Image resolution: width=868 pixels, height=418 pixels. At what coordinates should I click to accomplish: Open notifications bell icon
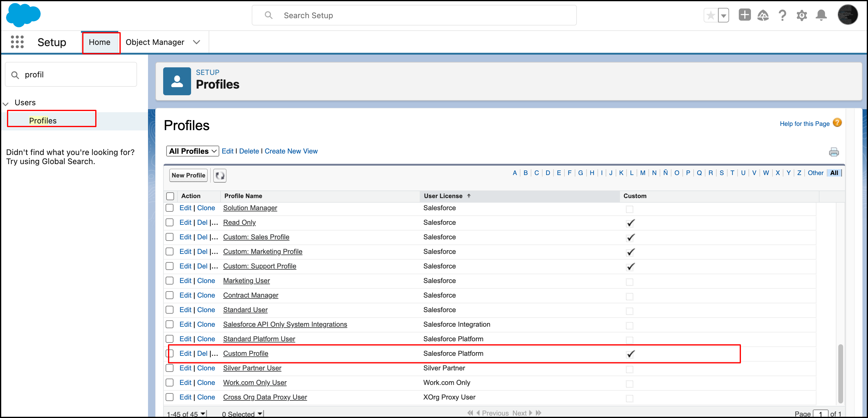(821, 15)
